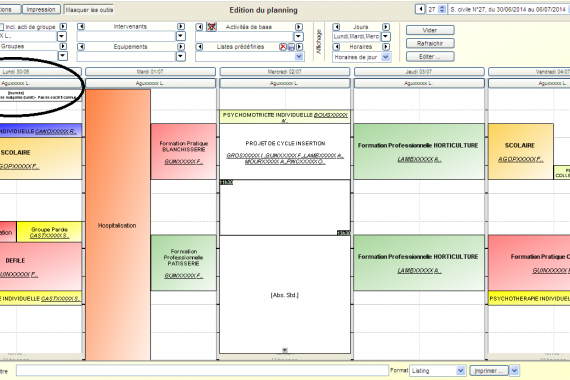
Task: Toggle the Incl. acti de groupe checkbox
Action: coord(1,27)
